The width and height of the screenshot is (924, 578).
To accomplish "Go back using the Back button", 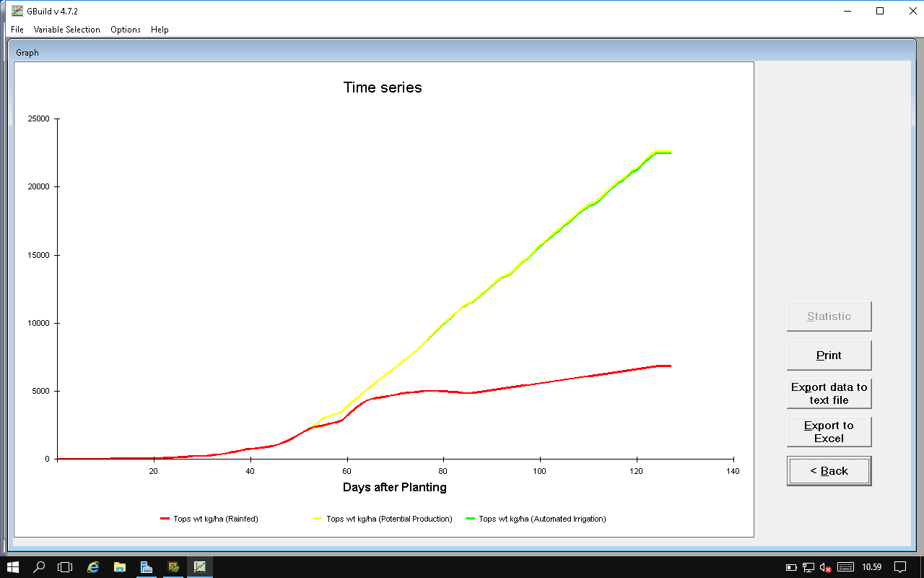I will point(829,471).
